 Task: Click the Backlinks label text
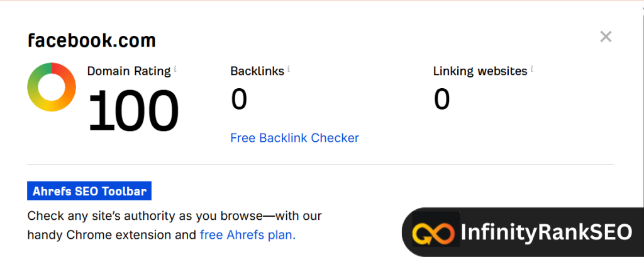257,71
